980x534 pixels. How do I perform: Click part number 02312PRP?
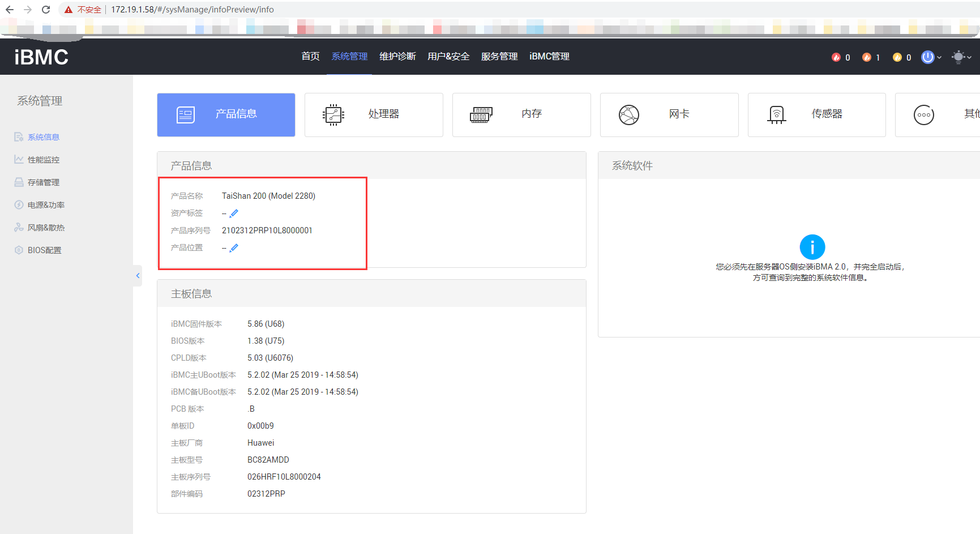[x=266, y=494]
